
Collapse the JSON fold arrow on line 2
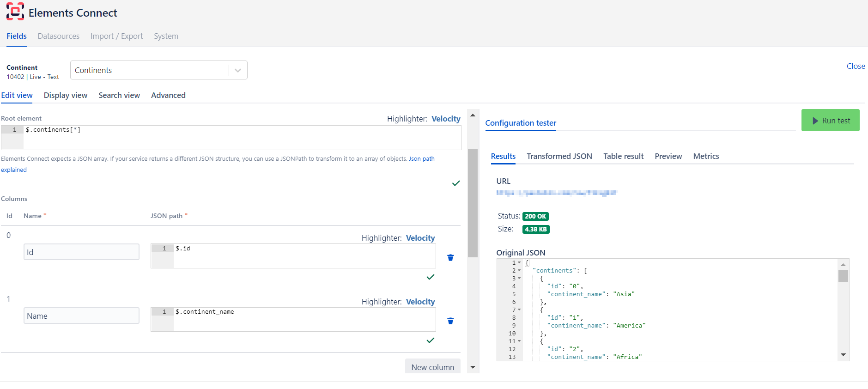coord(519,271)
